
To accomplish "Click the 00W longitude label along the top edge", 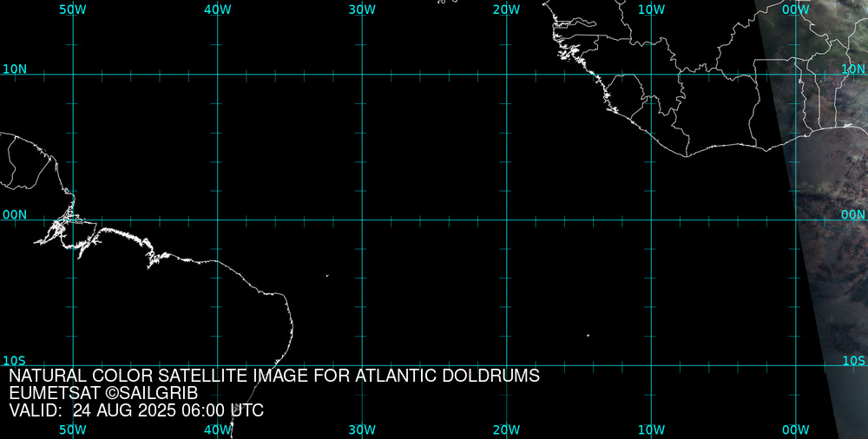I will tap(796, 10).
